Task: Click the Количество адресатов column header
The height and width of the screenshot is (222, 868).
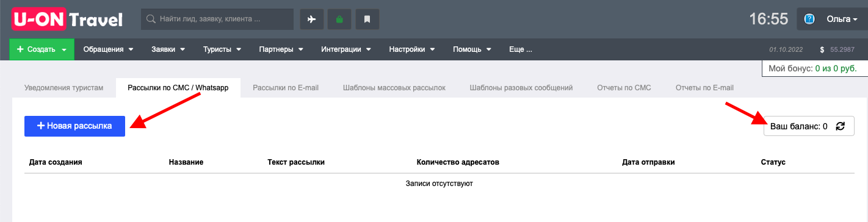Action: tap(458, 162)
